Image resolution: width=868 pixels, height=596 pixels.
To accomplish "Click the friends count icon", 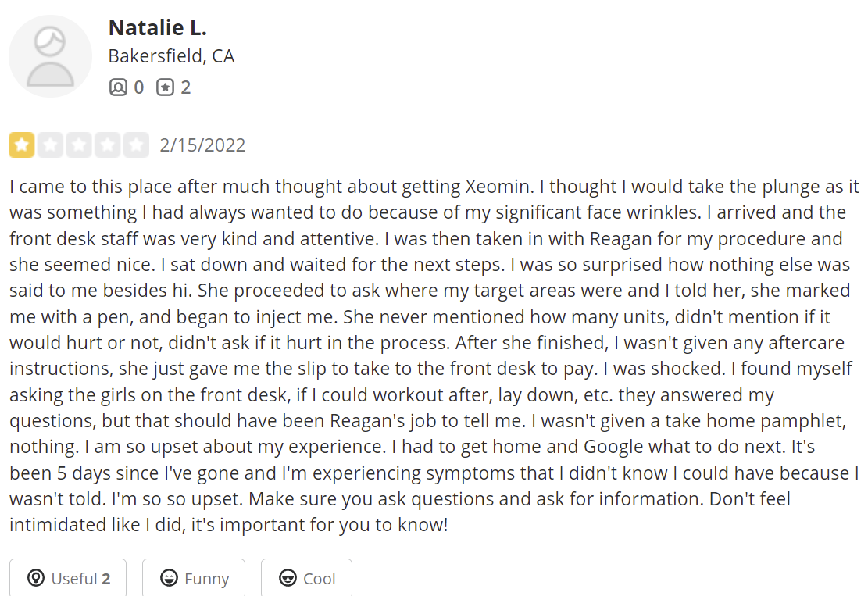I will (x=117, y=87).
